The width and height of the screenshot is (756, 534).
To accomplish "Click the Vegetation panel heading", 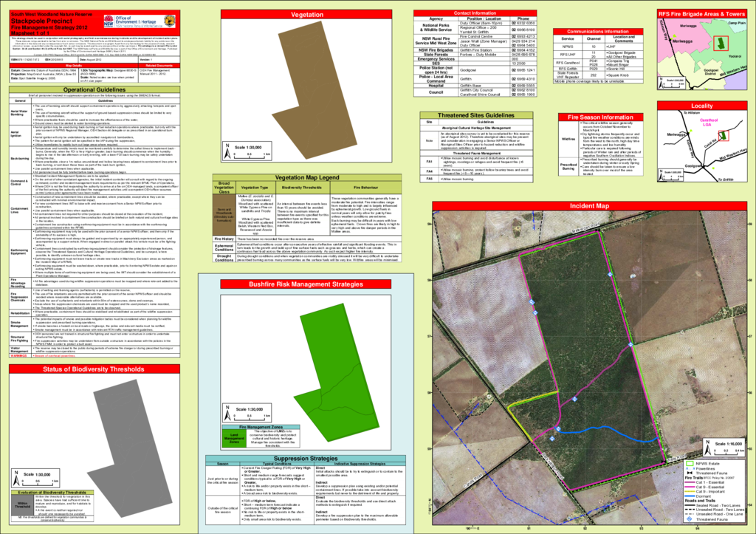I will point(306,15).
